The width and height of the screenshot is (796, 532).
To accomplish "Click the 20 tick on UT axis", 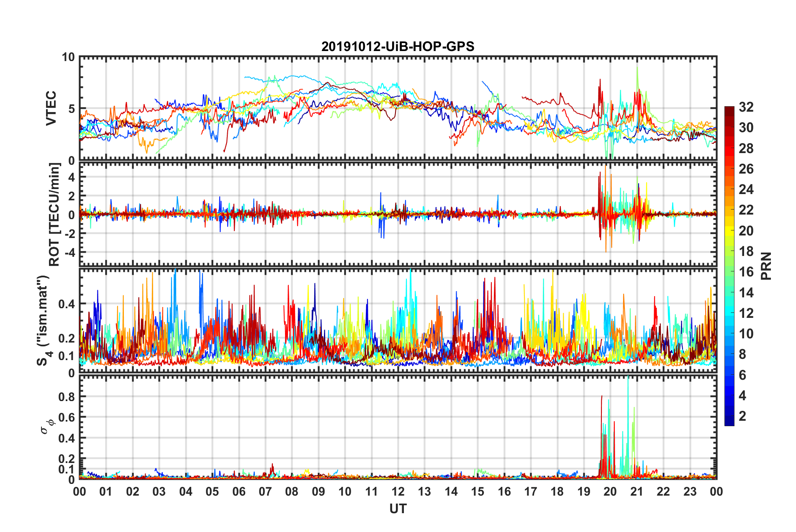I will pyautogui.click(x=610, y=491).
